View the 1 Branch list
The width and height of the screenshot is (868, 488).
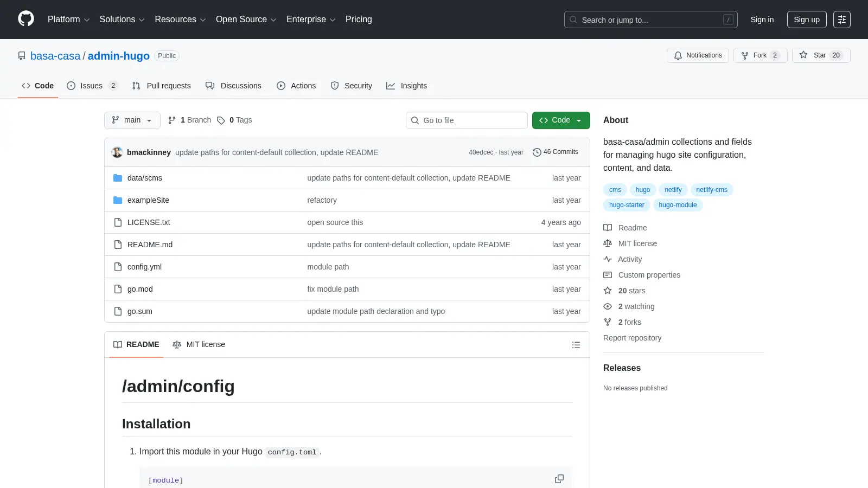pyautogui.click(x=189, y=120)
